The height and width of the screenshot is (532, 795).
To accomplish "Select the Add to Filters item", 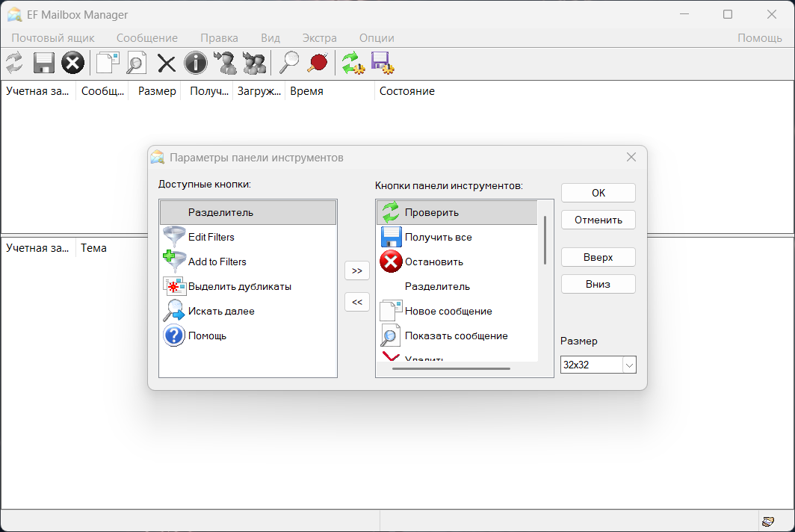I will pyautogui.click(x=217, y=262).
